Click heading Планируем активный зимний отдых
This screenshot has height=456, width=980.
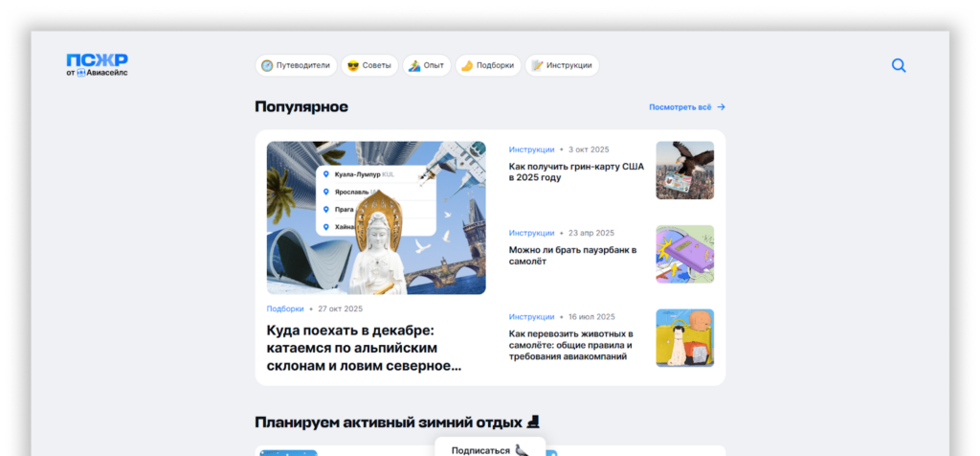click(397, 422)
